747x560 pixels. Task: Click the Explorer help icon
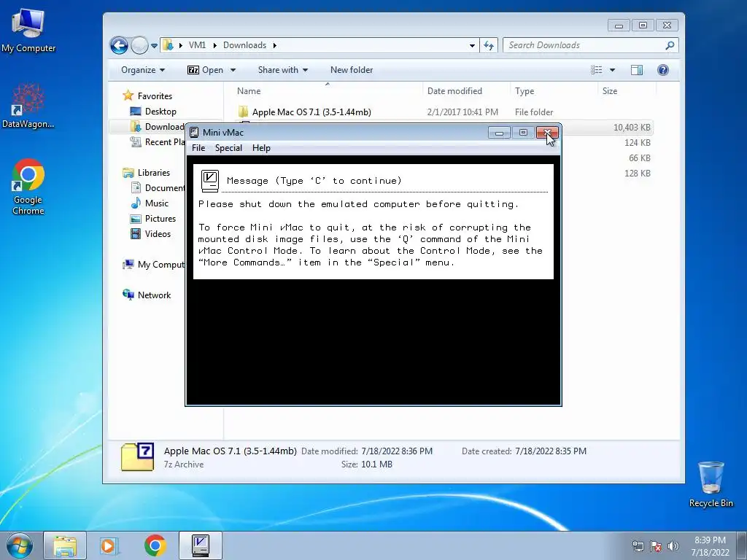[662, 70]
